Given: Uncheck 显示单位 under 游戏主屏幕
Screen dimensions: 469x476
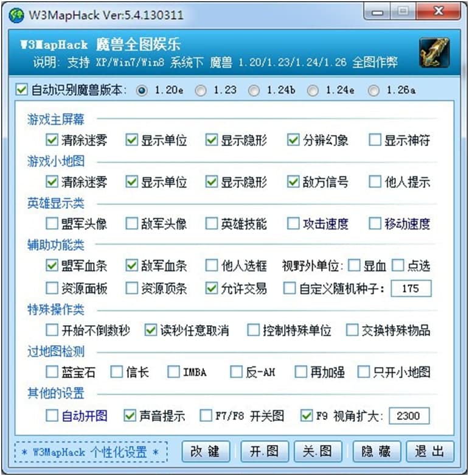Looking at the screenshot, I should point(131,140).
